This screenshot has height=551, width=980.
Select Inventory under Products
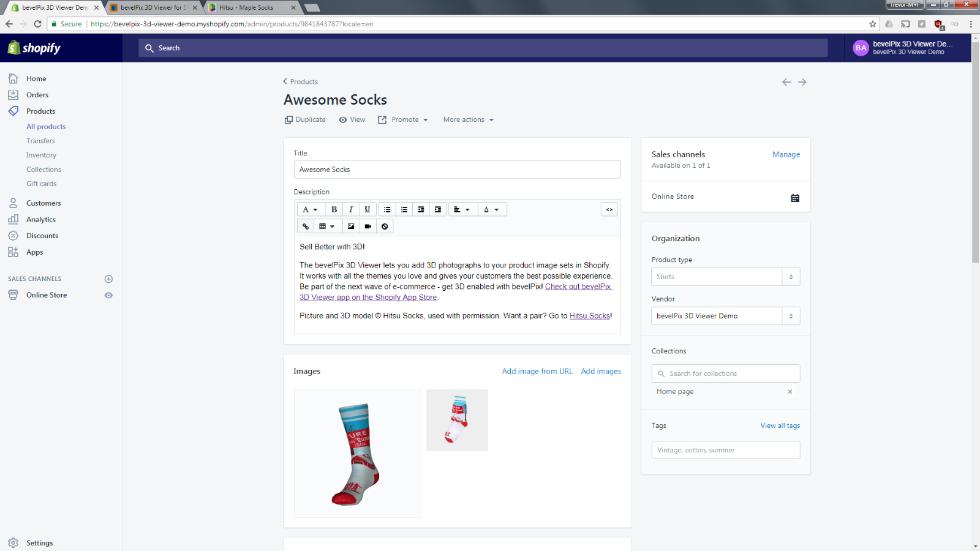click(x=41, y=156)
